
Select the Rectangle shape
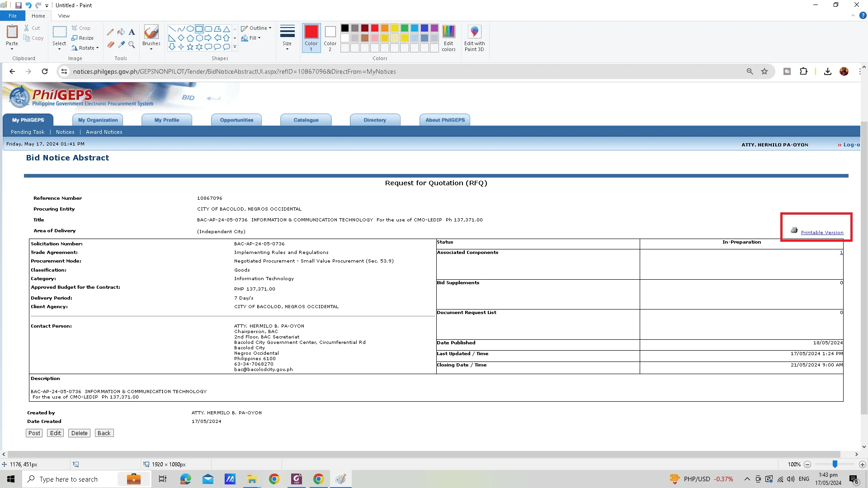point(199,29)
